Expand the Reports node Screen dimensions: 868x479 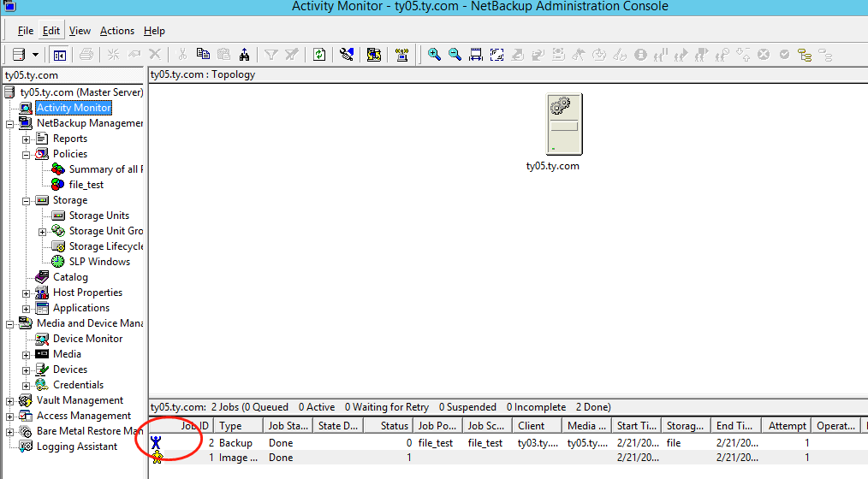pyautogui.click(x=26, y=139)
